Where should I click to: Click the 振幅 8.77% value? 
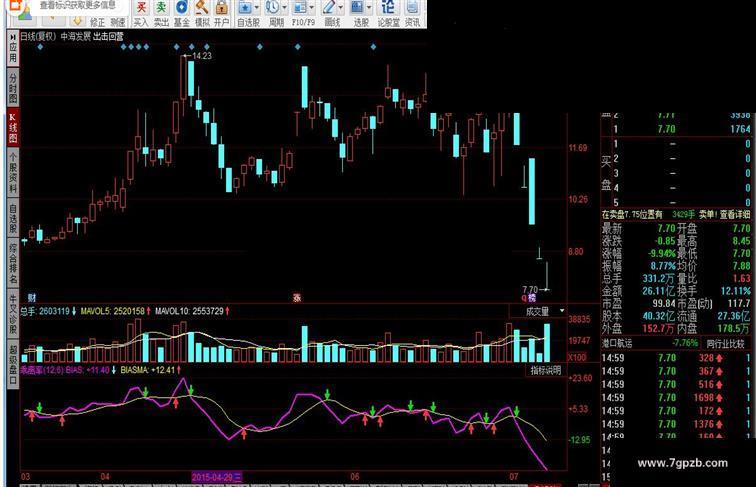663,266
